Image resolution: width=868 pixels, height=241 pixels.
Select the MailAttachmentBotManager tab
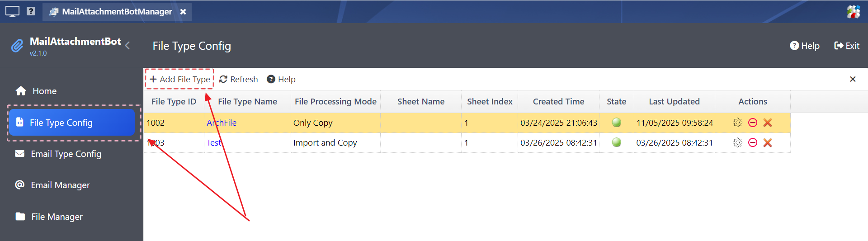pyautogui.click(x=117, y=12)
